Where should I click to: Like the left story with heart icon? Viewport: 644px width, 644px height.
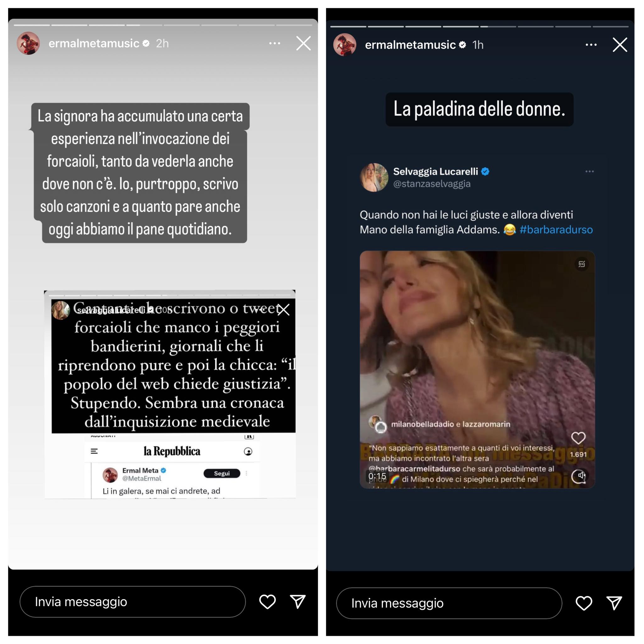pyautogui.click(x=267, y=602)
